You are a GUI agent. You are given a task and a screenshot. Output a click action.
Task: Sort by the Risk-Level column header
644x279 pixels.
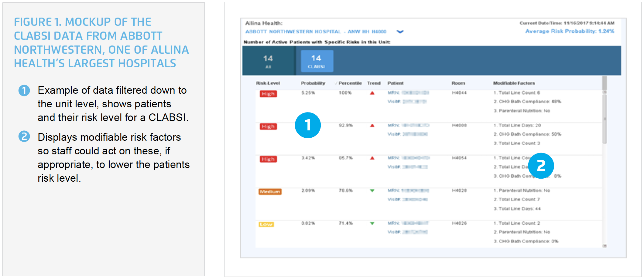(x=268, y=83)
